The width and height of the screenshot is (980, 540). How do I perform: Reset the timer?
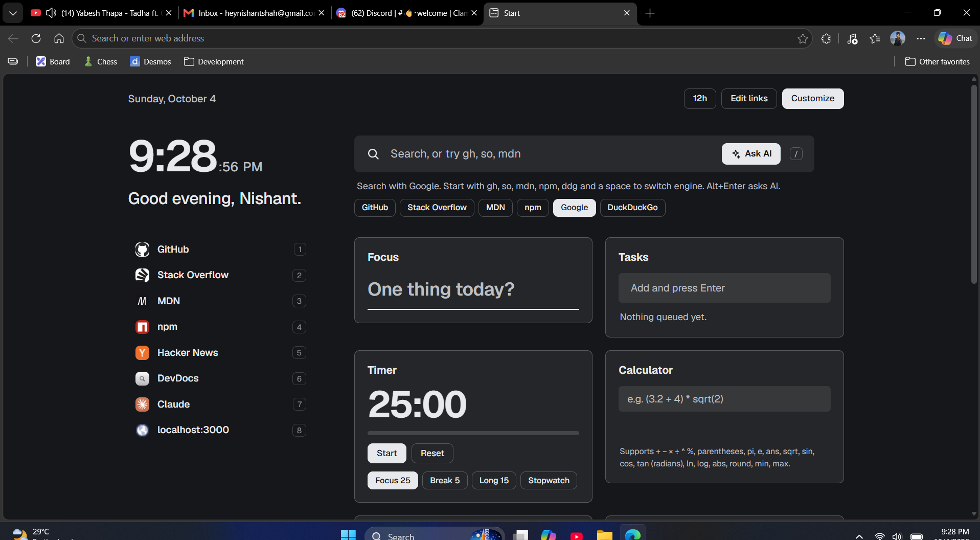pos(432,454)
